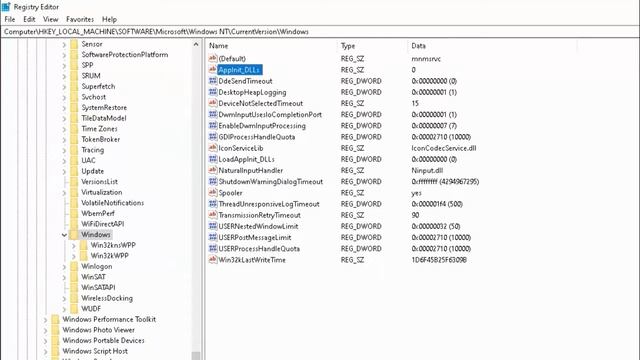This screenshot has width=640, height=360.
Task: Click the Windows Photo Viewer folder icon
Action: tap(55, 330)
